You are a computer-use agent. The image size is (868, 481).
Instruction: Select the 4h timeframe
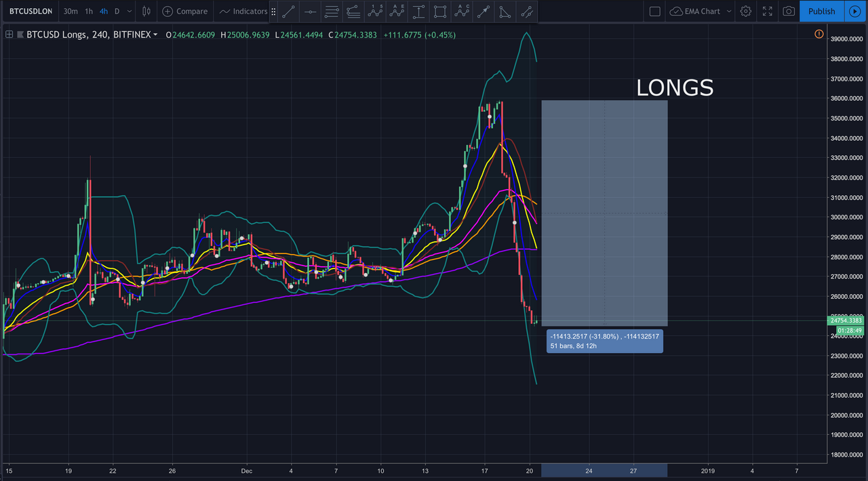tap(104, 11)
